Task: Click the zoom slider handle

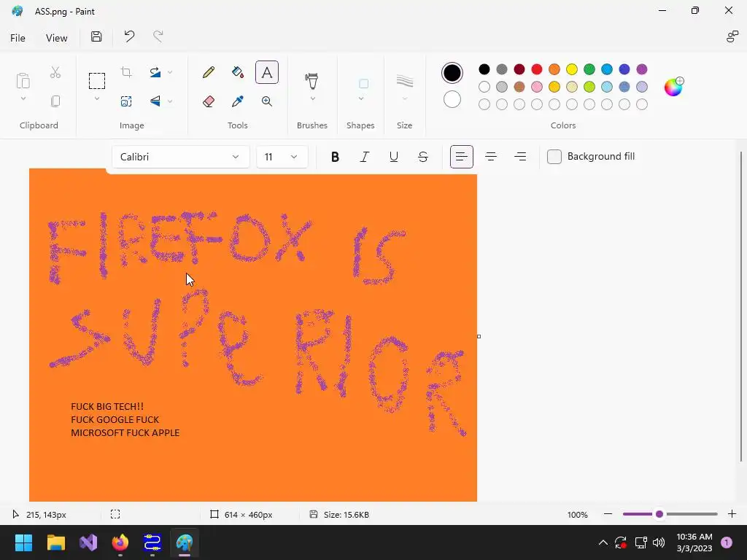Action: (x=659, y=514)
